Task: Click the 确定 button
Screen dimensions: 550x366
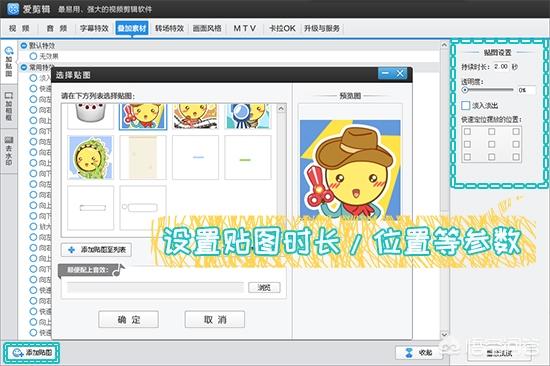Action: tap(128, 319)
